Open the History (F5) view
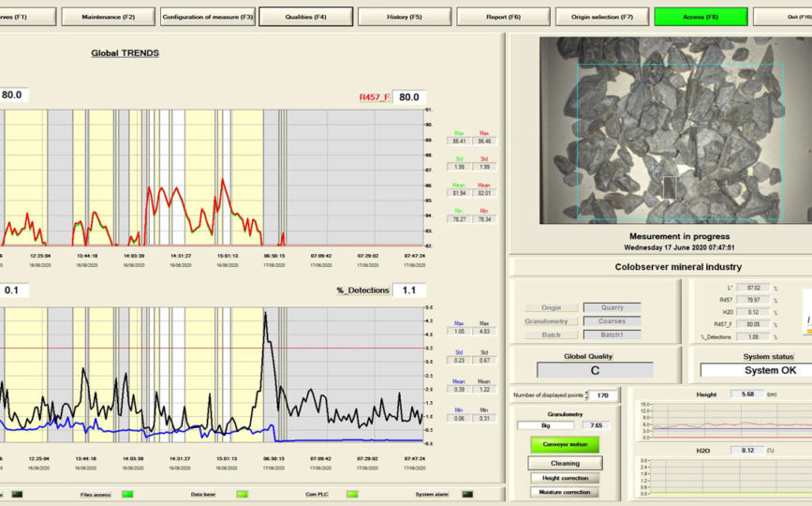Screen dimensions: 812x506 pyautogui.click(x=405, y=17)
